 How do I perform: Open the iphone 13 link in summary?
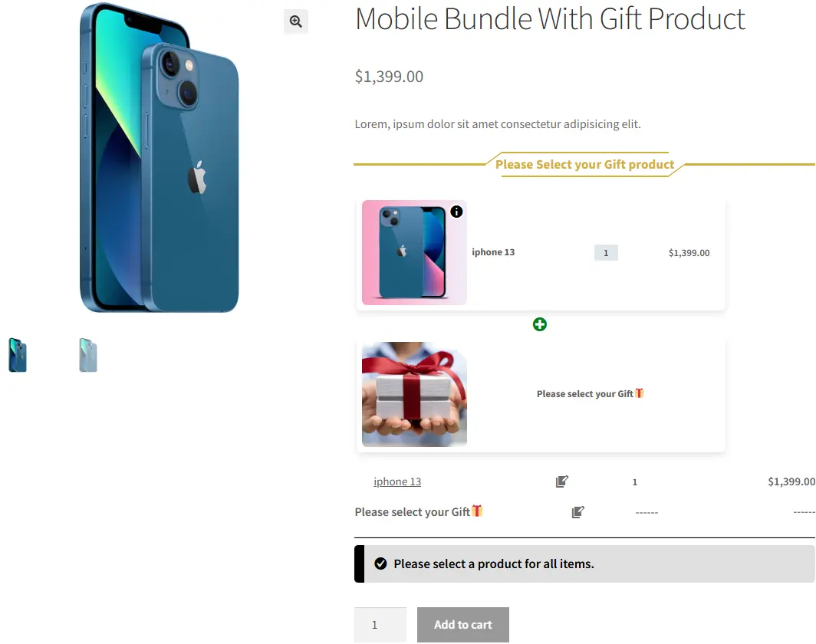(x=397, y=481)
